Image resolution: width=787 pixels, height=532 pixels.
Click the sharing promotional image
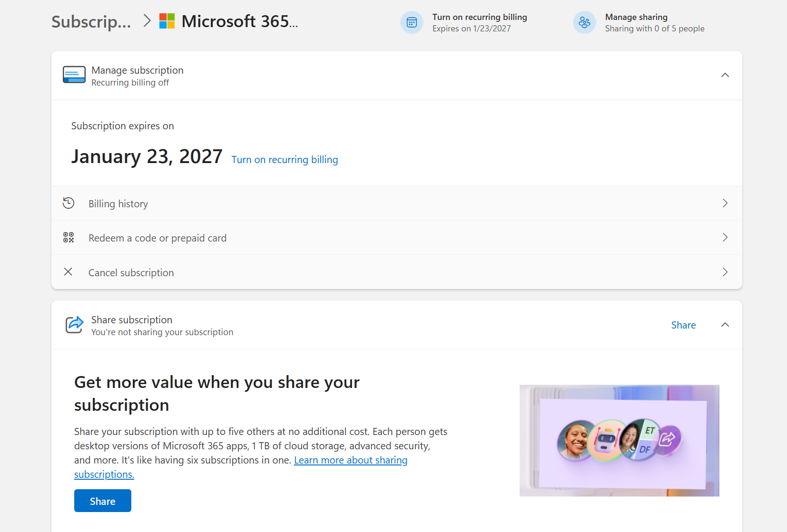coord(619,441)
